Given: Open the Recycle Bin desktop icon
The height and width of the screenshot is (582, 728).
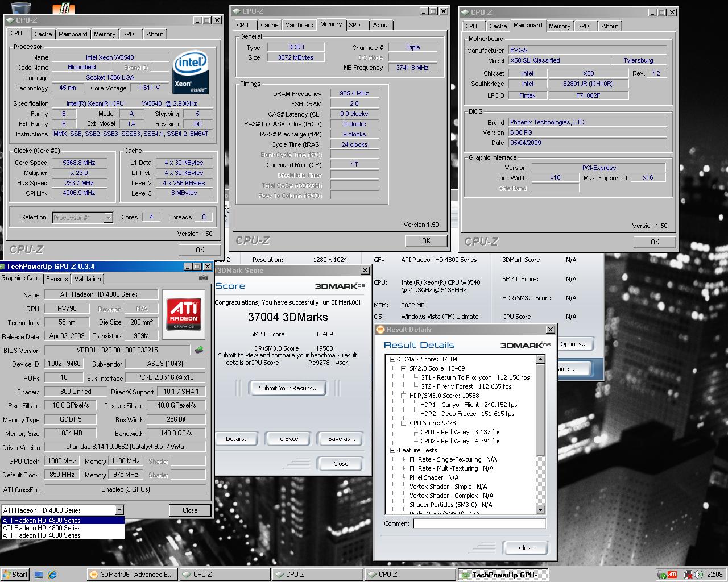Looking at the screenshot, I should [x=20, y=7].
